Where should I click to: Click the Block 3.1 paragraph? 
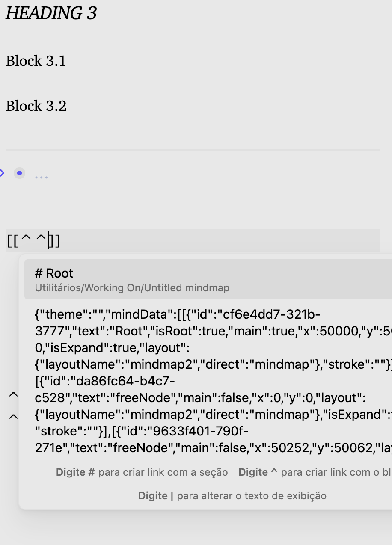pyautogui.click(x=36, y=61)
